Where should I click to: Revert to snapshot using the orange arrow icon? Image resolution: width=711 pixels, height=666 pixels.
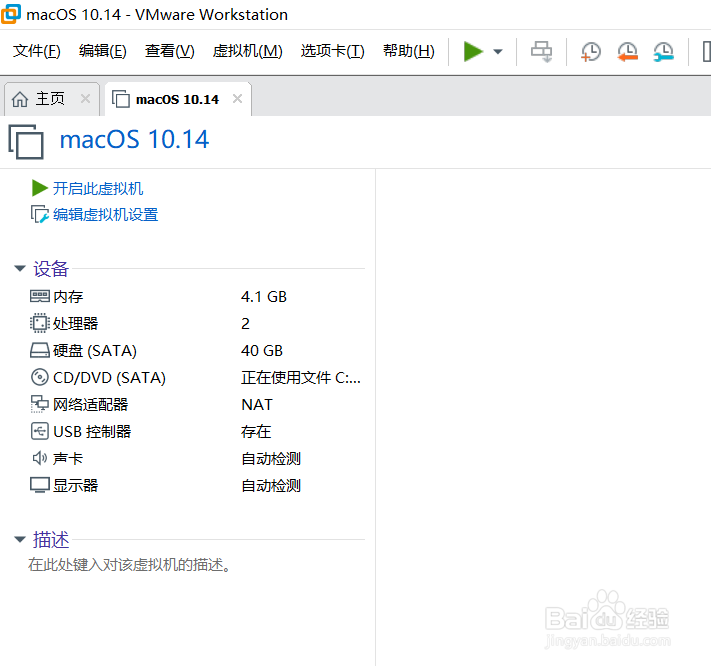tap(628, 52)
